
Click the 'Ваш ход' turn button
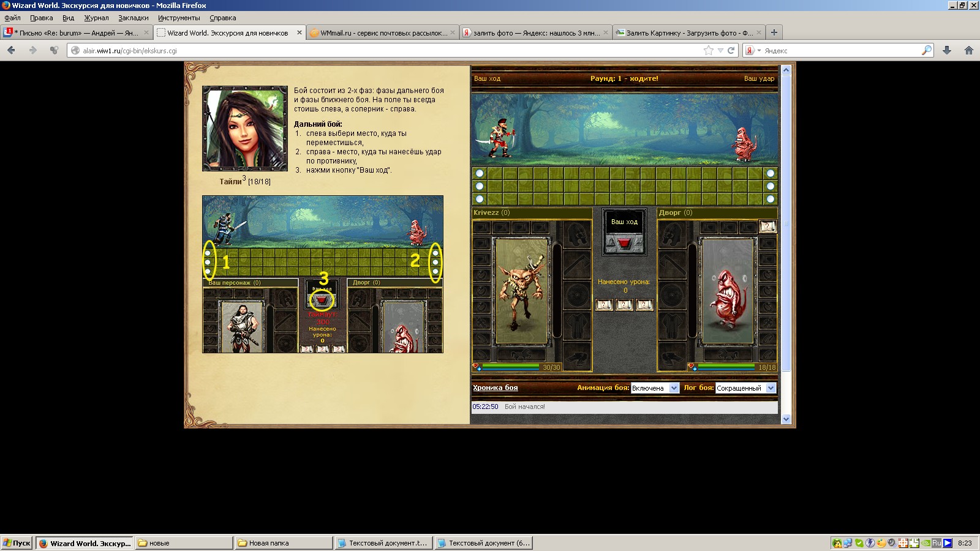[624, 231]
